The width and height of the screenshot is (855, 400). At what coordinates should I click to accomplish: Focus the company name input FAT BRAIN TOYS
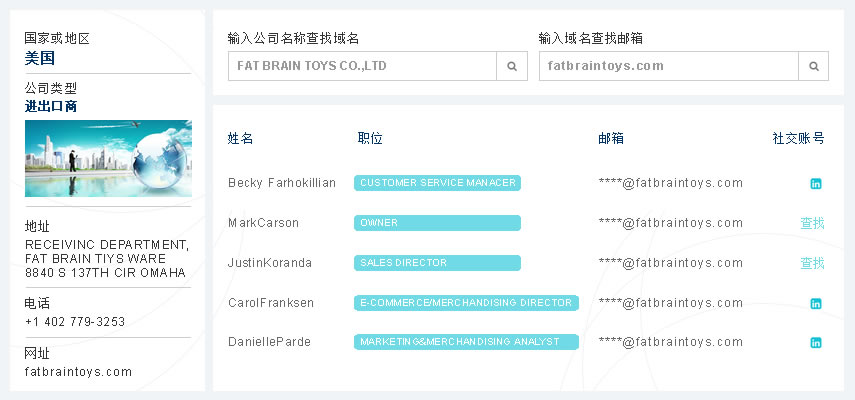click(x=362, y=66)
